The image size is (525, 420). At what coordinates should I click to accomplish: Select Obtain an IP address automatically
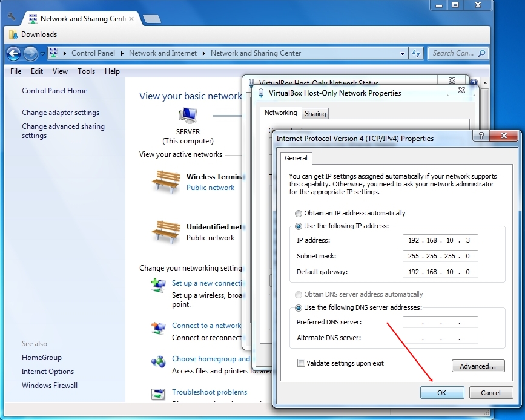pos(299,213)
